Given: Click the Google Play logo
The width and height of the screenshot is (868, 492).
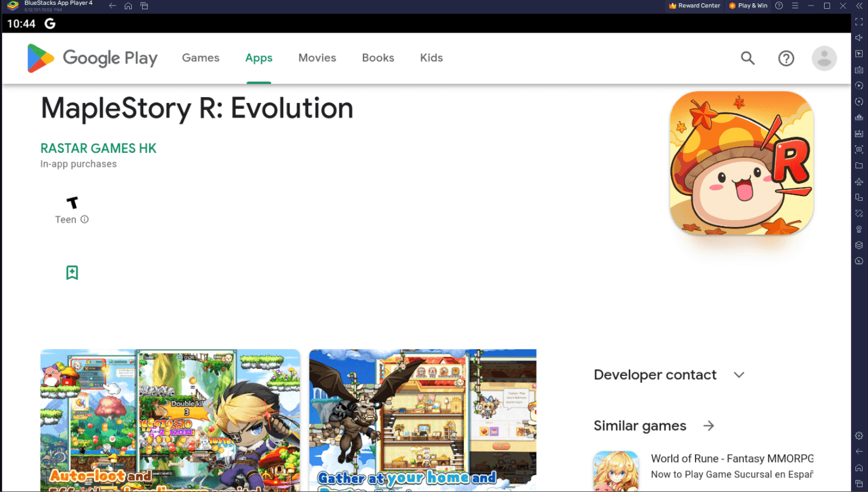Looking at the screenshot, I should click(x=92, y=58).
